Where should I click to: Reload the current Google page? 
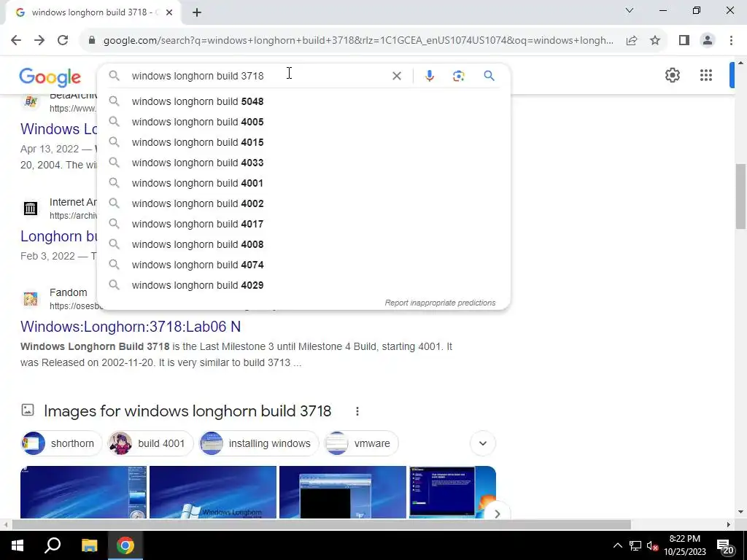63,41
